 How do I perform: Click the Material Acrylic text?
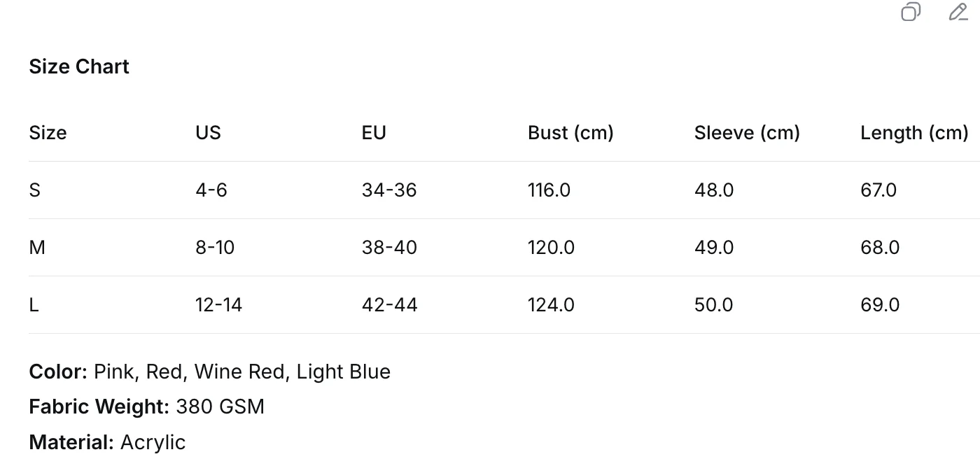tap(107, 442)
